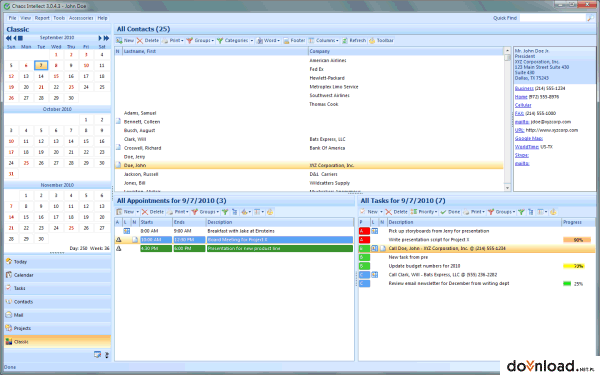Click the Footer button in Contacts toolbar

point(294,41)
